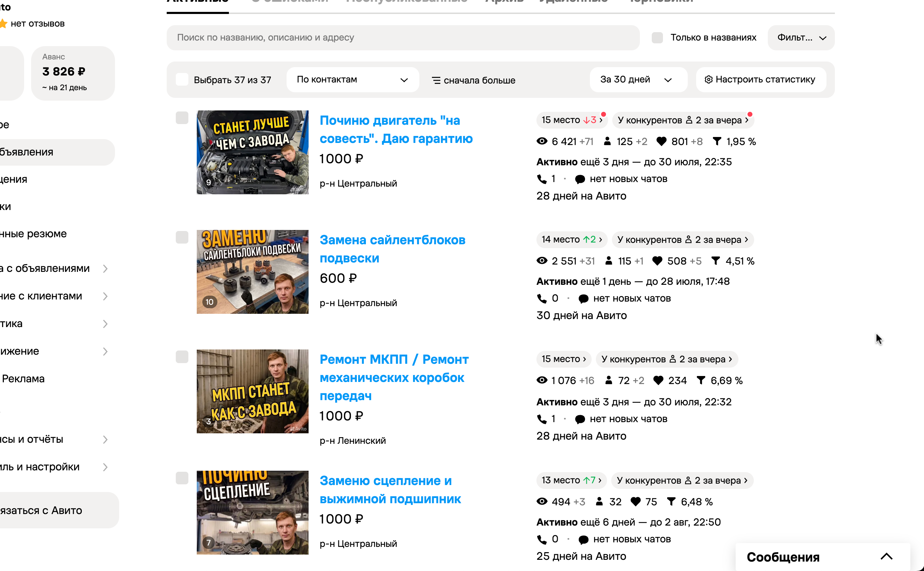
Task: Click the gear icon in Настроить статистику
Action: [x=709, y=79]
